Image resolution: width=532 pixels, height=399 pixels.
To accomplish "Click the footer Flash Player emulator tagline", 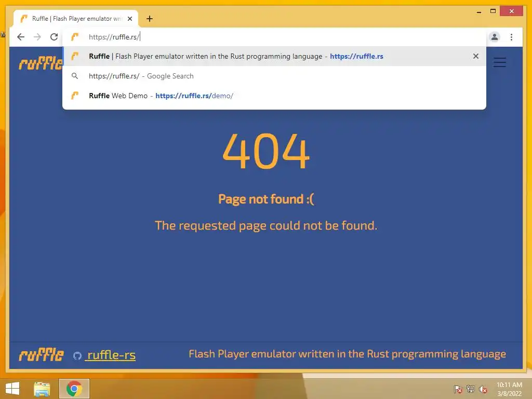I will [x=347, y=354].
